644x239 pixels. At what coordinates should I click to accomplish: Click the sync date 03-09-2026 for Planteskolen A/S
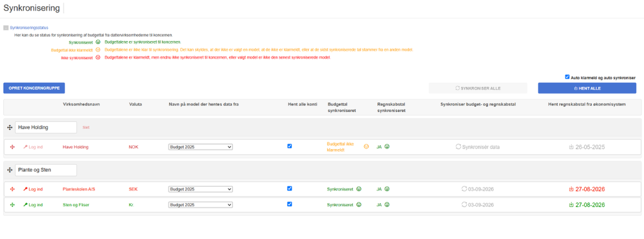point(478,189)
